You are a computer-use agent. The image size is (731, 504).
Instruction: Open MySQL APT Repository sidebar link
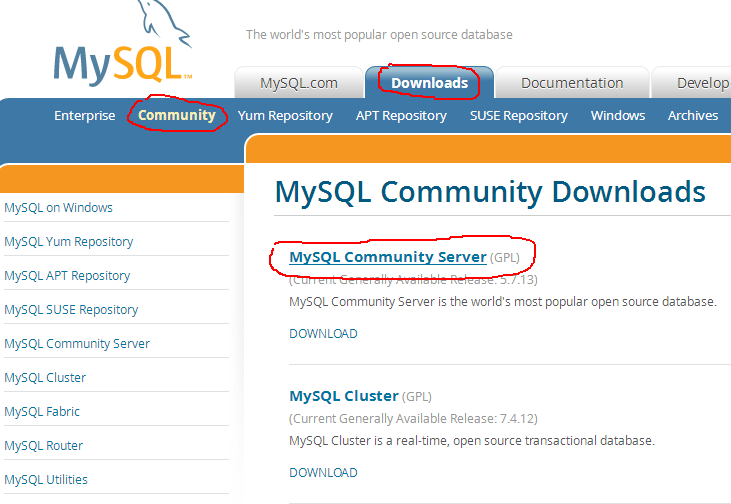tap(67, 276)
